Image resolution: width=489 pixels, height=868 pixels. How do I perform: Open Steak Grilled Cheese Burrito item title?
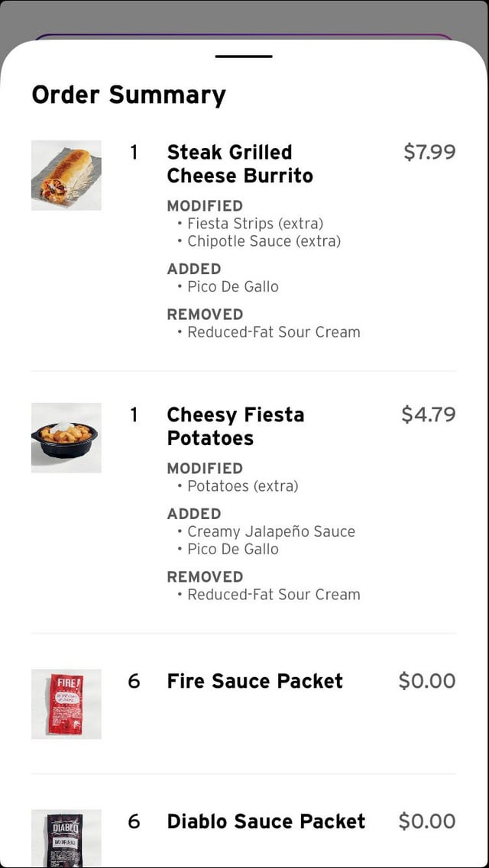coord(240,164)
